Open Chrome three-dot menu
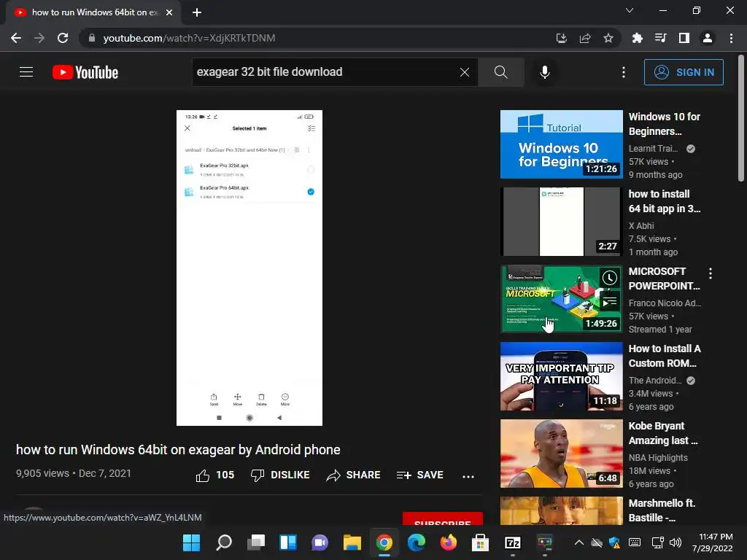747x560 pixels. (x=731, y=38)
